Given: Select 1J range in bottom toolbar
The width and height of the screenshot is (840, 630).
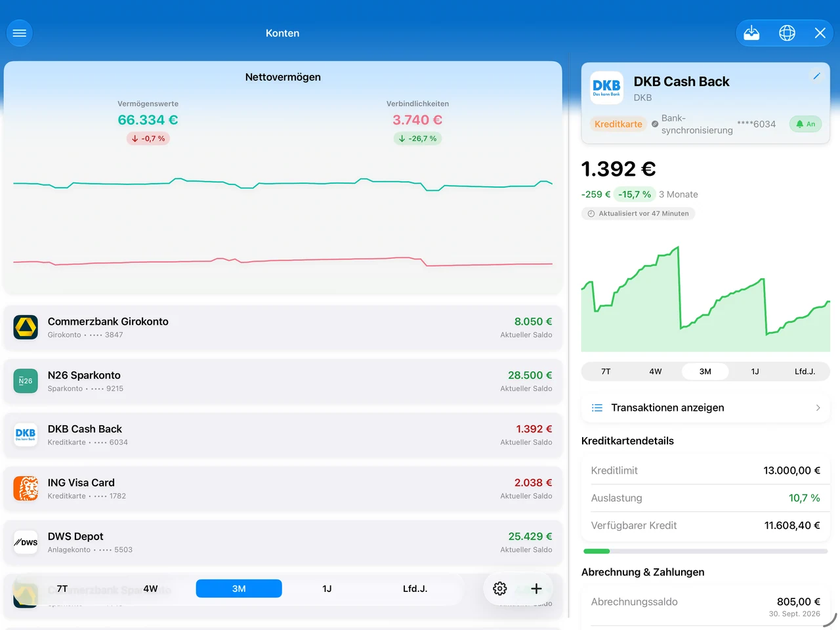Looking at the screenshot, I should tap(327, 589).
